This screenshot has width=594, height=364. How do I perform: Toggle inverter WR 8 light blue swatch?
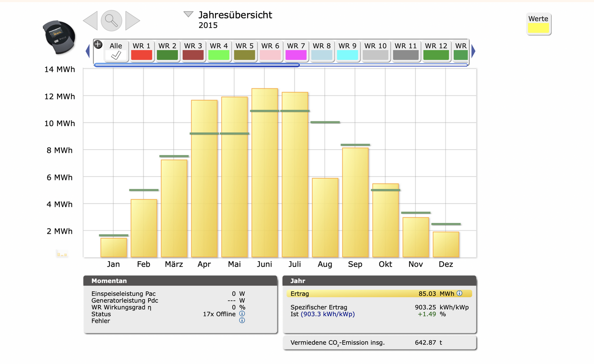point(322,55)
